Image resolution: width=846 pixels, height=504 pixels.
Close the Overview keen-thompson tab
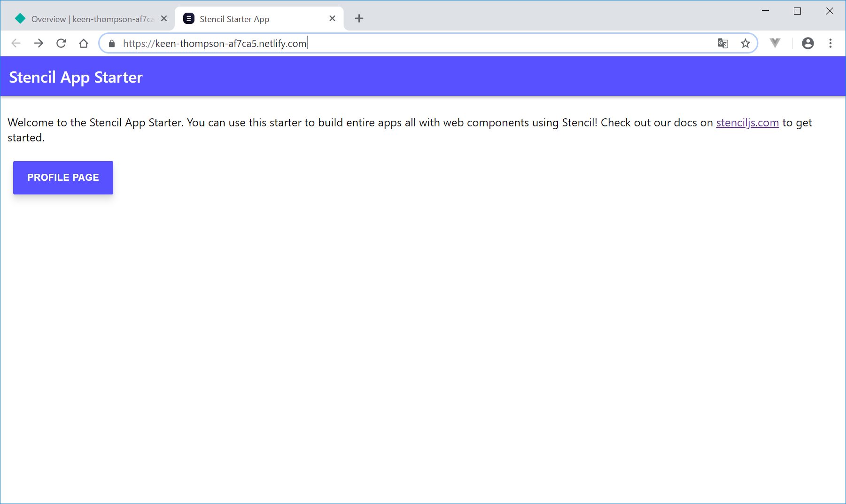tap(164, 18)
